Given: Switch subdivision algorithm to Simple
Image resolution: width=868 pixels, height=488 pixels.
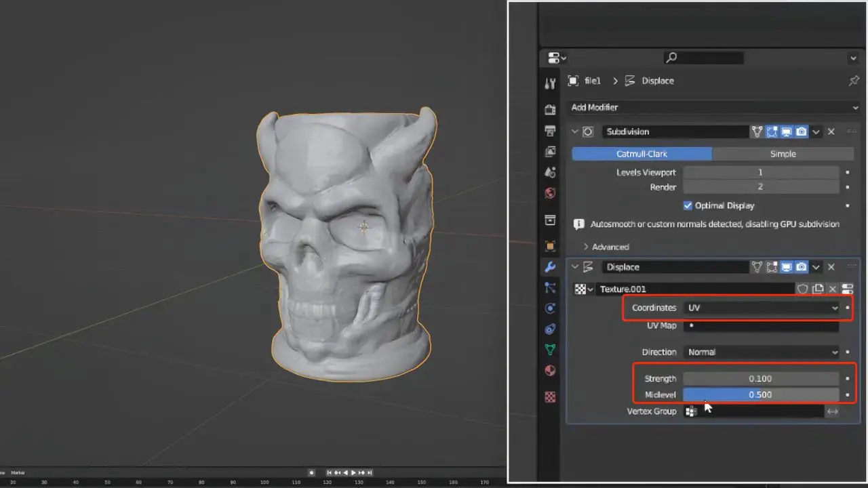Looking at the screenshot, I should click(783, 154).
